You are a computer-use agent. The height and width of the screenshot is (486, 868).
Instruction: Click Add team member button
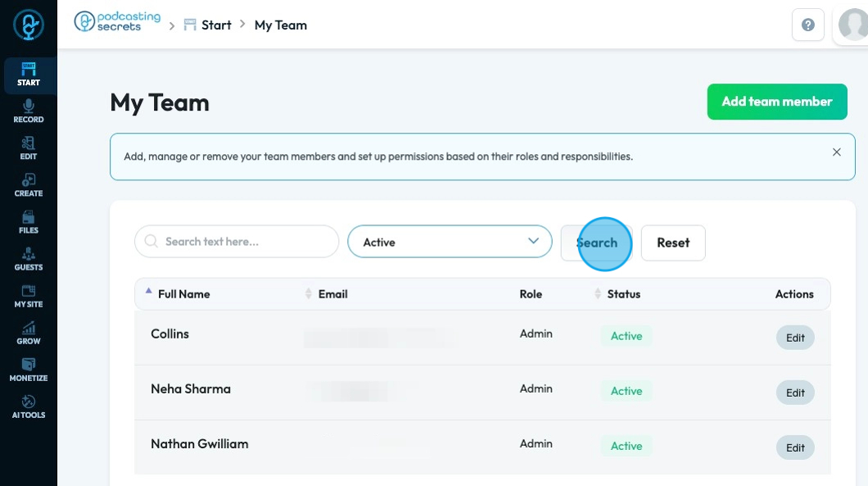(776, 102)
